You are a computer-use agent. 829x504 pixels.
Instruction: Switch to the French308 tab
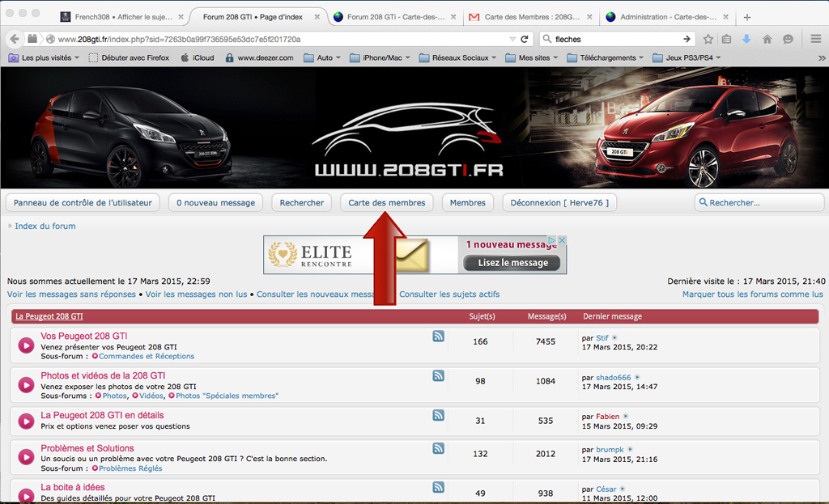click(x=123, y=17)
